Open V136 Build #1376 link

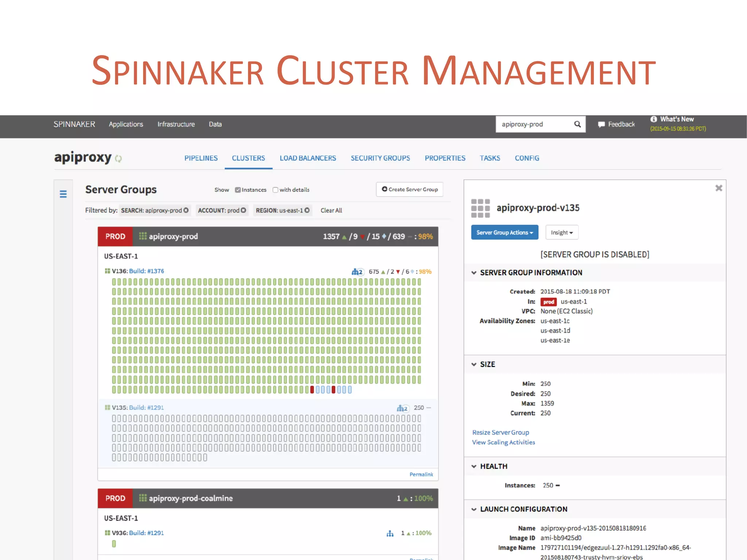point(146,271)
